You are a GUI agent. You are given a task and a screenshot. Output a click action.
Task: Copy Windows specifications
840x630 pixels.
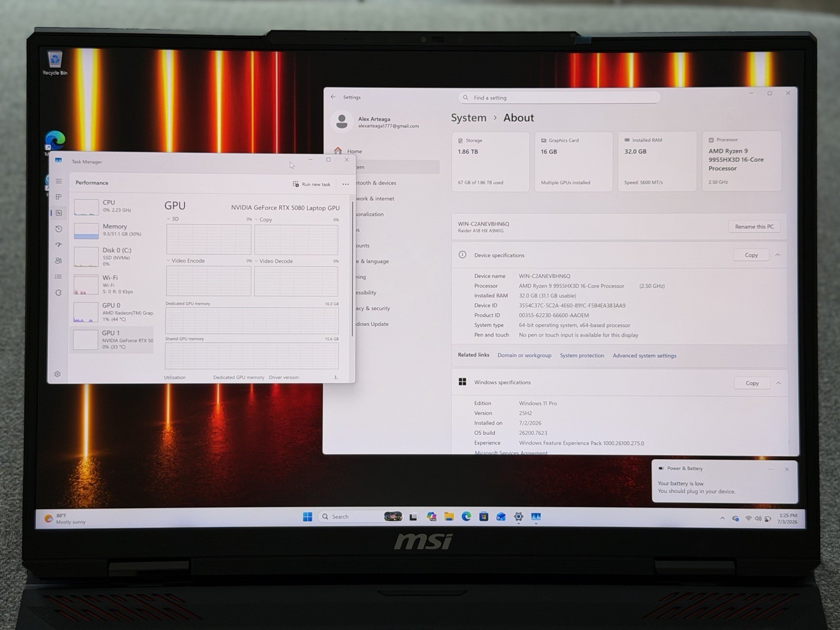[752, 383]
